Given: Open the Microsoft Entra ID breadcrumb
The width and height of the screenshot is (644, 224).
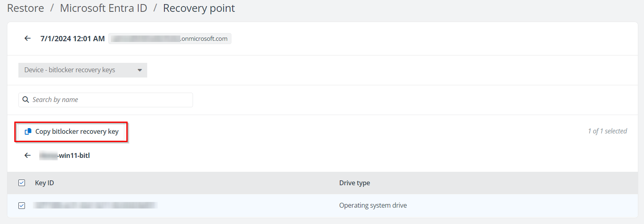Looking at the screenshot, I should [103, 8].
